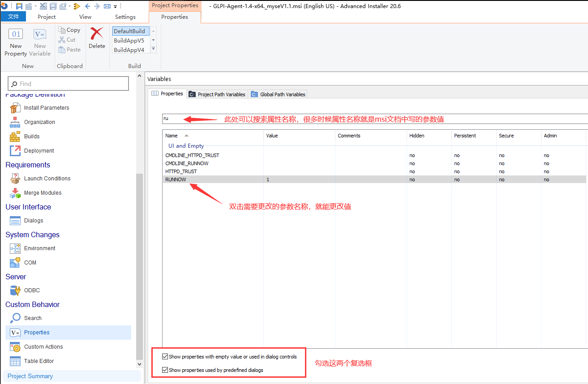The width and height of the screenshot is (588, 384).
Task: Click the Admin column header
Action: tap(563, 136)
